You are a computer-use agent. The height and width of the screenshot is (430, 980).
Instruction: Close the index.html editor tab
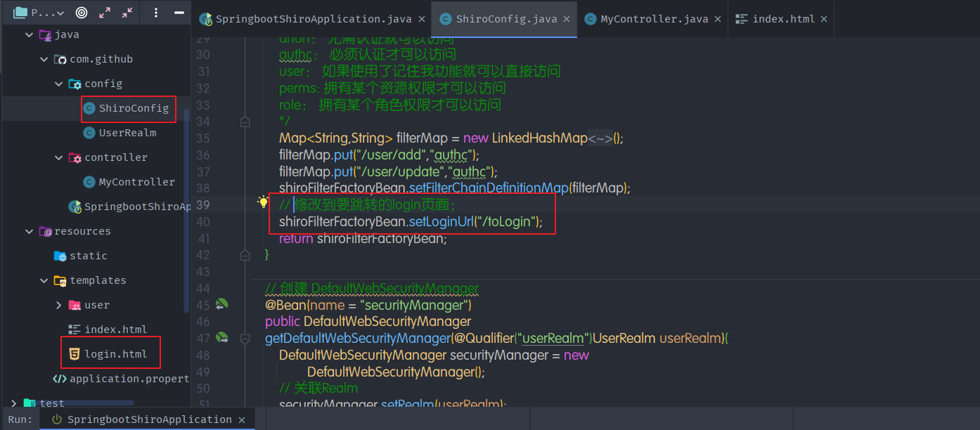823,19
